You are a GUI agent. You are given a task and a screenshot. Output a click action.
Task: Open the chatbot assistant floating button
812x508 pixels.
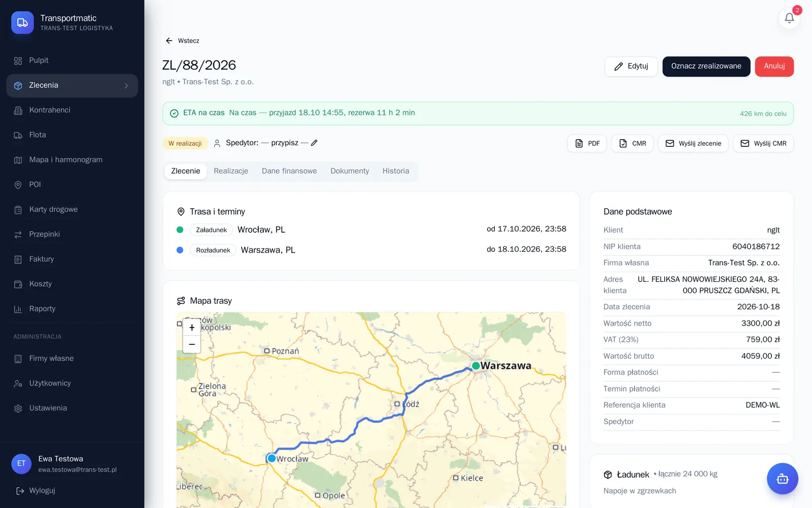[782, 479]
